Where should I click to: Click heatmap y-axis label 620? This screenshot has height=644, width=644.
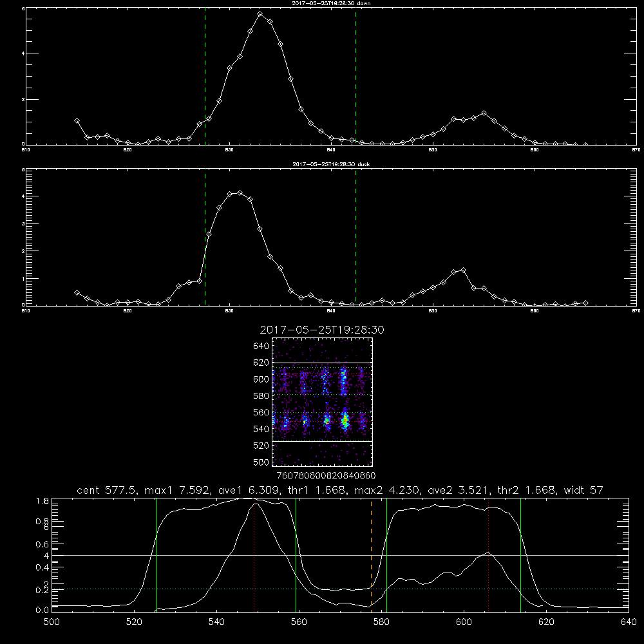tap(261, 363)
